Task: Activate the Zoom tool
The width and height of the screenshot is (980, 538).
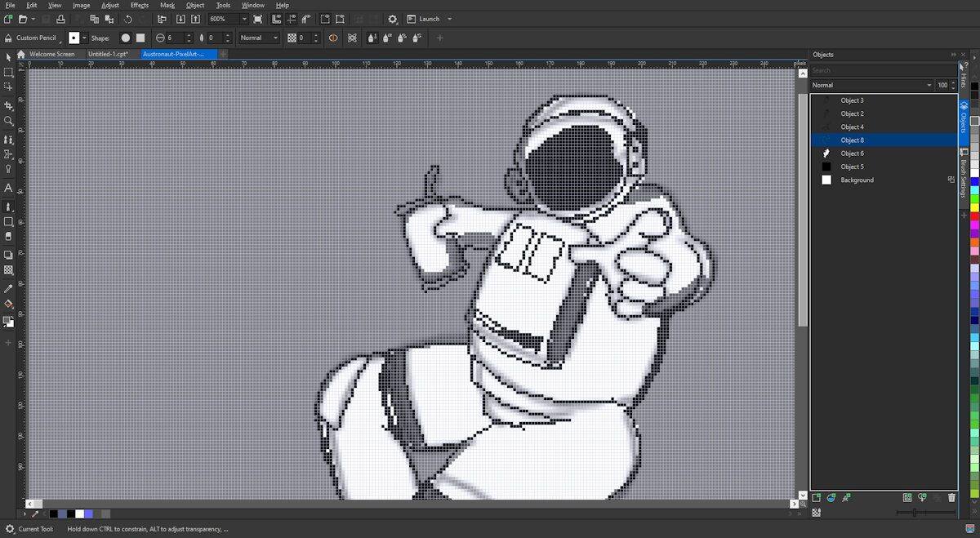Action: pos(9,122)
